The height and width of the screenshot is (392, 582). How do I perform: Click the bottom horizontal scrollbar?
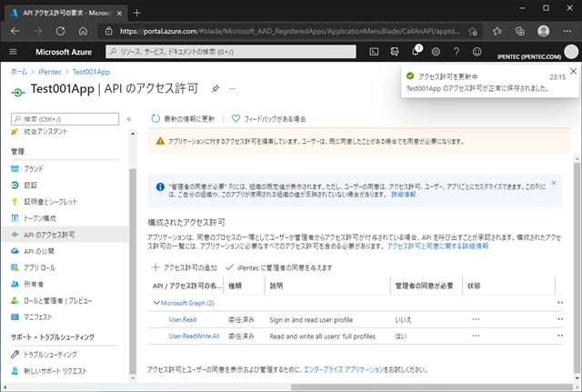point(432,387)
